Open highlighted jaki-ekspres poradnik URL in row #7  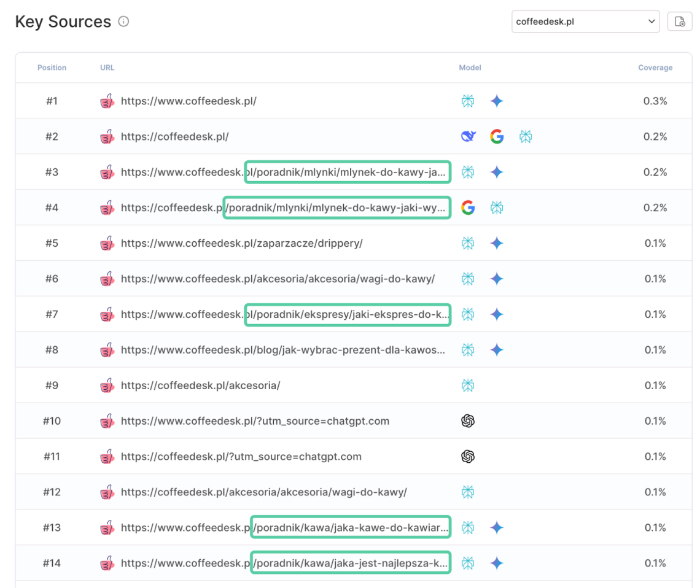[x=348, y=314]
